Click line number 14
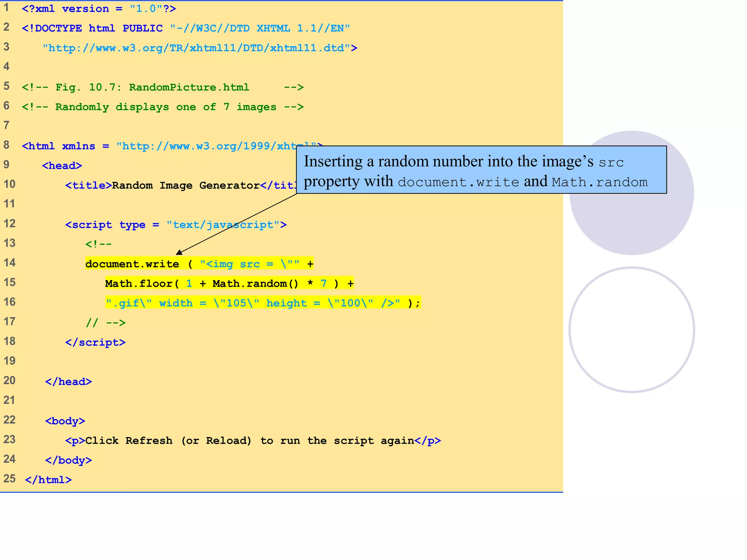Image resolution: width=747 pixels, height=560 pixels. [9, 263]
